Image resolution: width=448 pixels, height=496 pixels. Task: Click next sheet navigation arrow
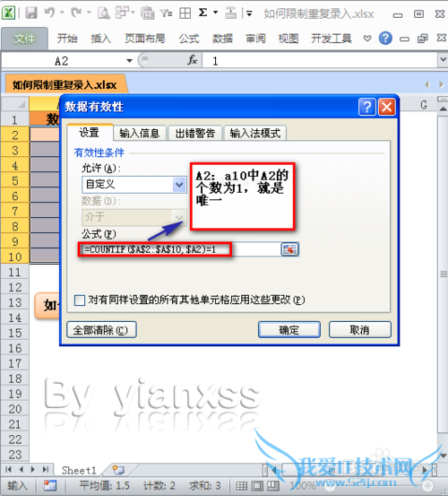click(x=33, y=469)
